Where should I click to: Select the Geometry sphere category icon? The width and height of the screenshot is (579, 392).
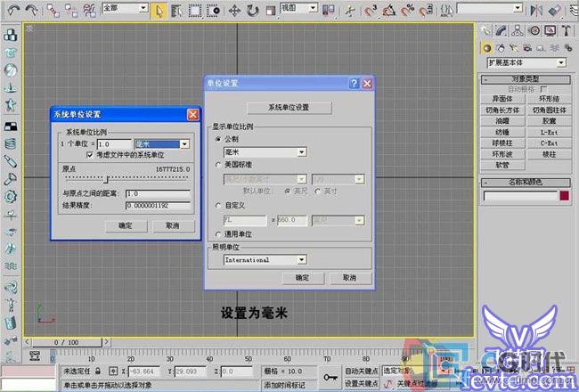pyautogui.click(x=487, y=48)
